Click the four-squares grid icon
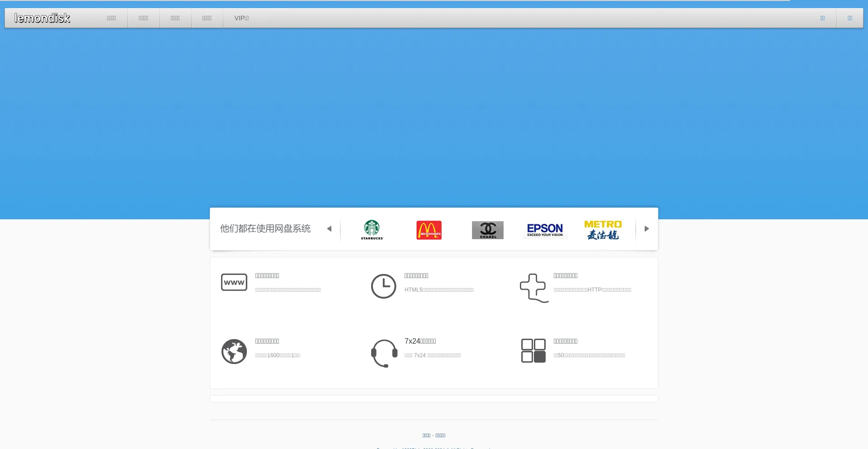This screenshot has width=868, height=449. [533, 350]
